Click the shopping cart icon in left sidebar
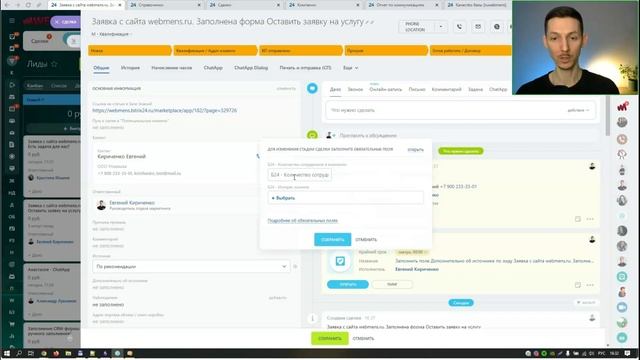640x360 pixels. click(x=12, y=324)
